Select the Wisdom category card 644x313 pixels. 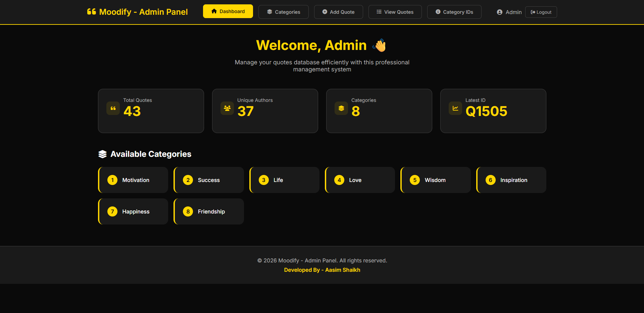[x=435, y=180]
